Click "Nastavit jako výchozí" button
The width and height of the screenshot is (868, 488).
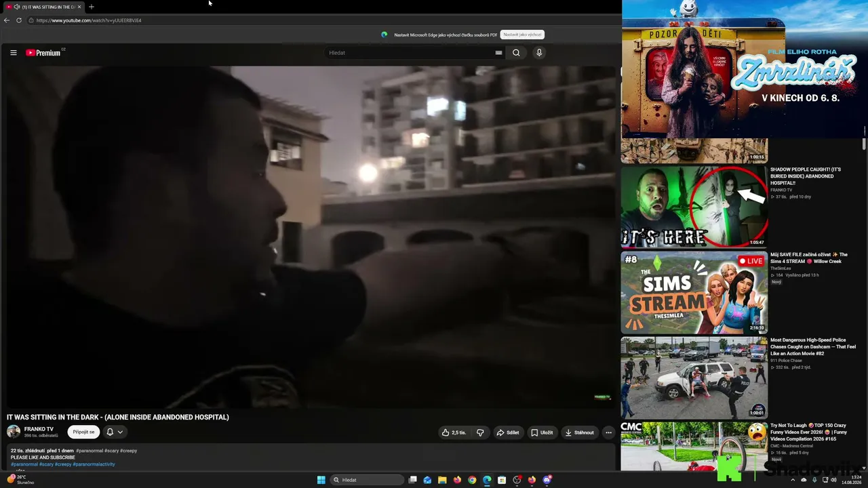[x=522, y=35]
